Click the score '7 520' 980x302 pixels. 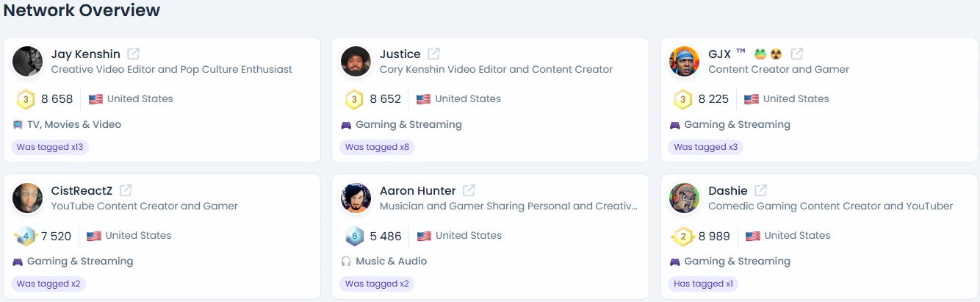click(57, 236)
